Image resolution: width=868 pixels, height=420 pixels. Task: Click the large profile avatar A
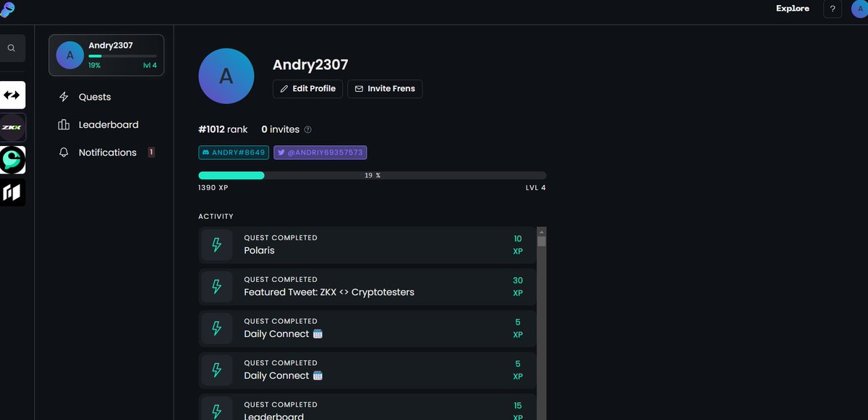(x=226, y=76)
